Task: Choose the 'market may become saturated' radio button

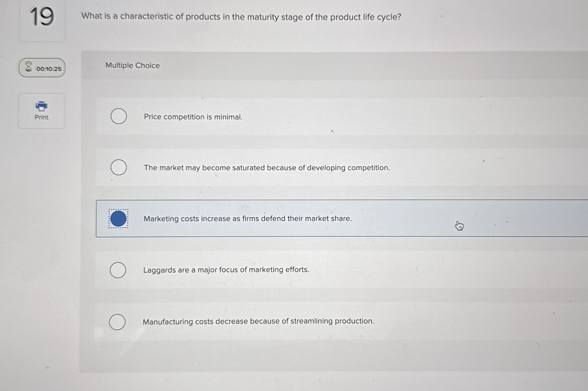Action: [x=119, y=167]
